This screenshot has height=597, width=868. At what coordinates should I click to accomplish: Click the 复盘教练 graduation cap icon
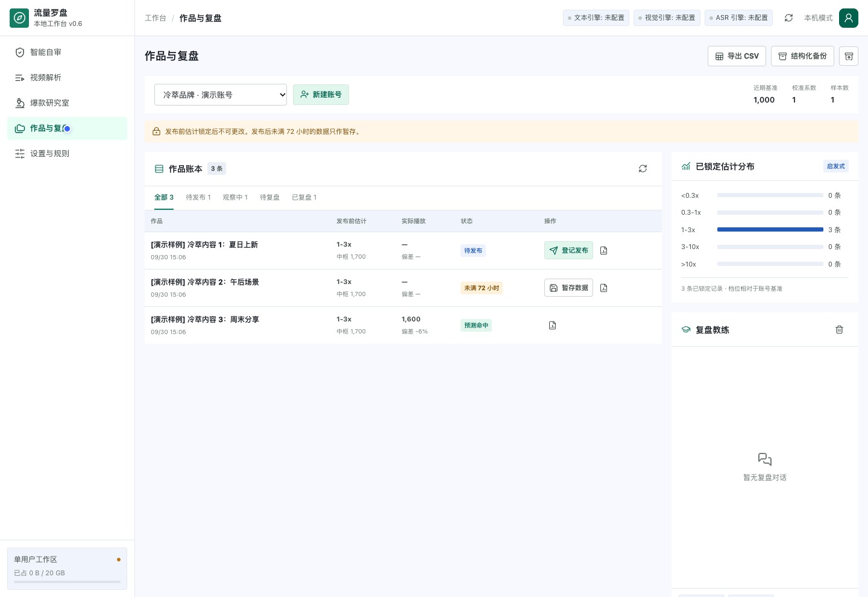click(x=686, y=330)
